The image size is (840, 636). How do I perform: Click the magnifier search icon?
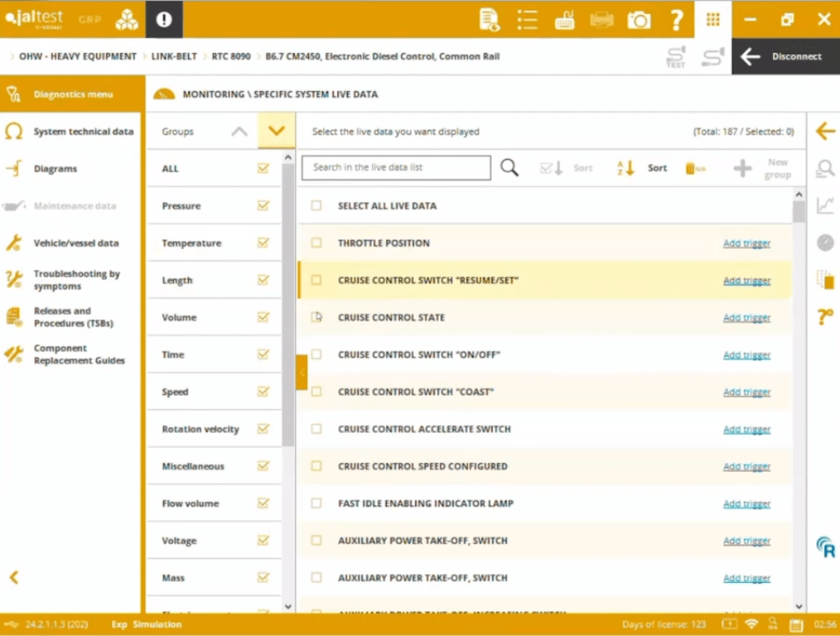click(x=509, y=168)
